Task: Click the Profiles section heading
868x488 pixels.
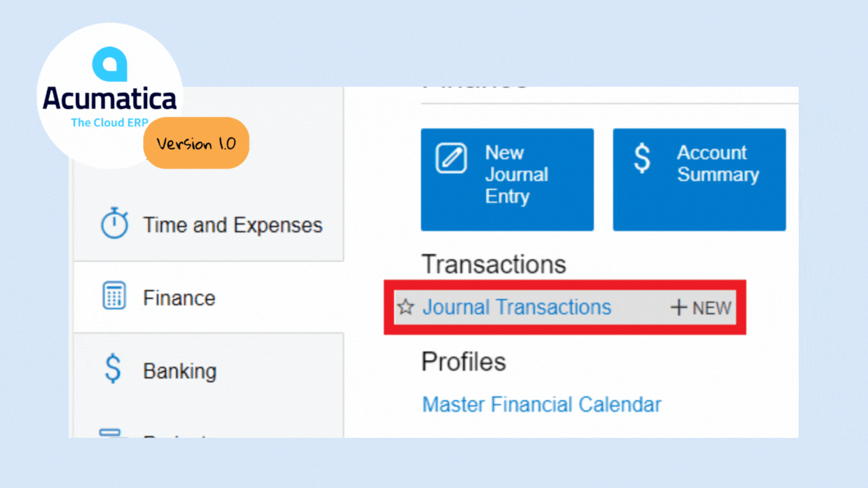Action: pyautogui.click(x=463, y=362)
